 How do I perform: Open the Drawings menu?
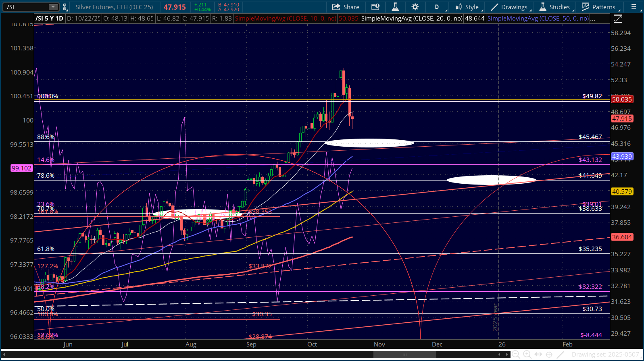(509, 7)
